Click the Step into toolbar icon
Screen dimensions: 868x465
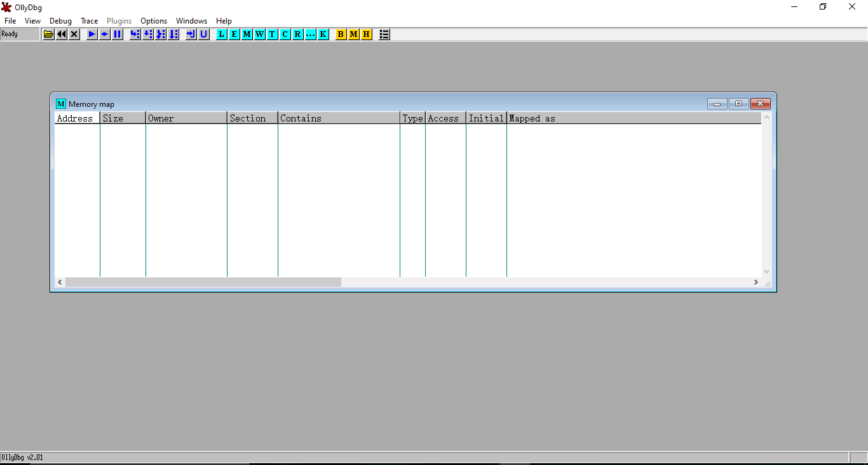pyautogui.click(x=135, y=34)
